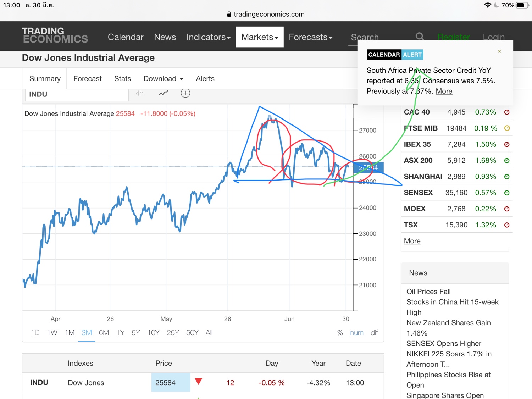
Task: Click the INDU ticker in Indexes table
Action: tap(39, 383)
